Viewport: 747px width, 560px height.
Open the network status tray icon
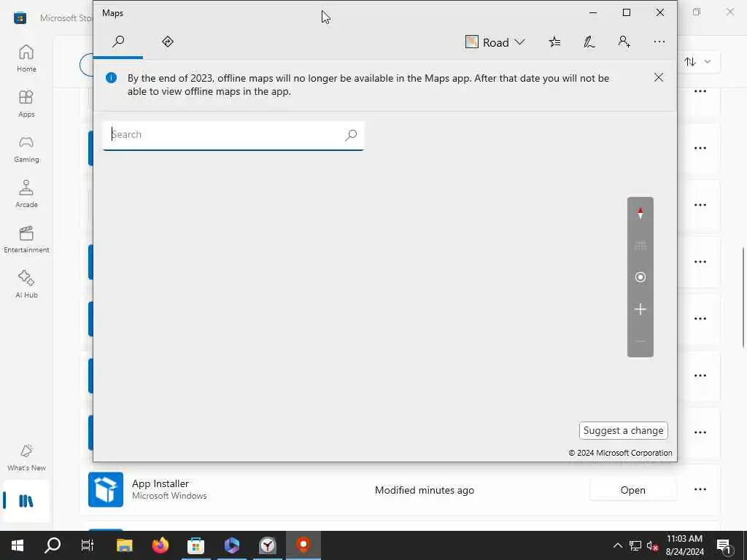(635, 545)
